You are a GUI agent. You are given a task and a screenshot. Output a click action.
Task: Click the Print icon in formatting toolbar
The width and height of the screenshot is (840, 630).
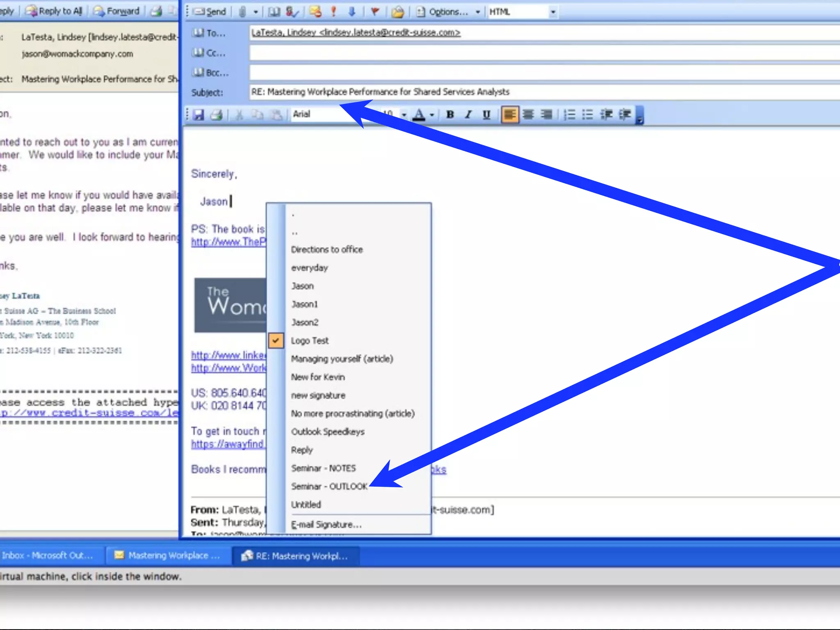217,114
